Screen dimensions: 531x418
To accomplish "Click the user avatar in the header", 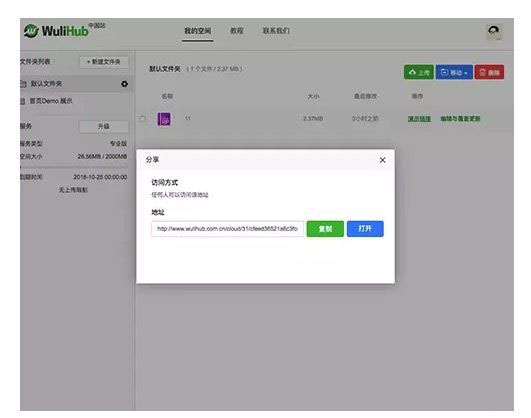I will (494, 32).
